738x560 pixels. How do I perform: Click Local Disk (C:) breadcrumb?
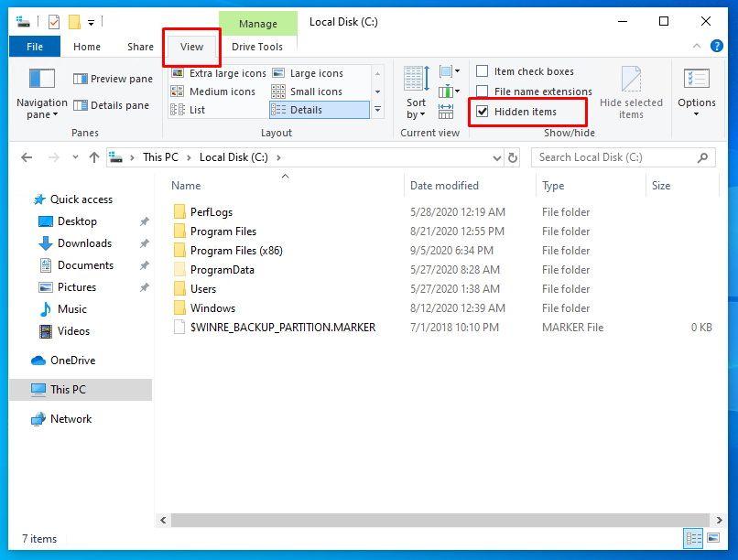[x=233, y=157]
